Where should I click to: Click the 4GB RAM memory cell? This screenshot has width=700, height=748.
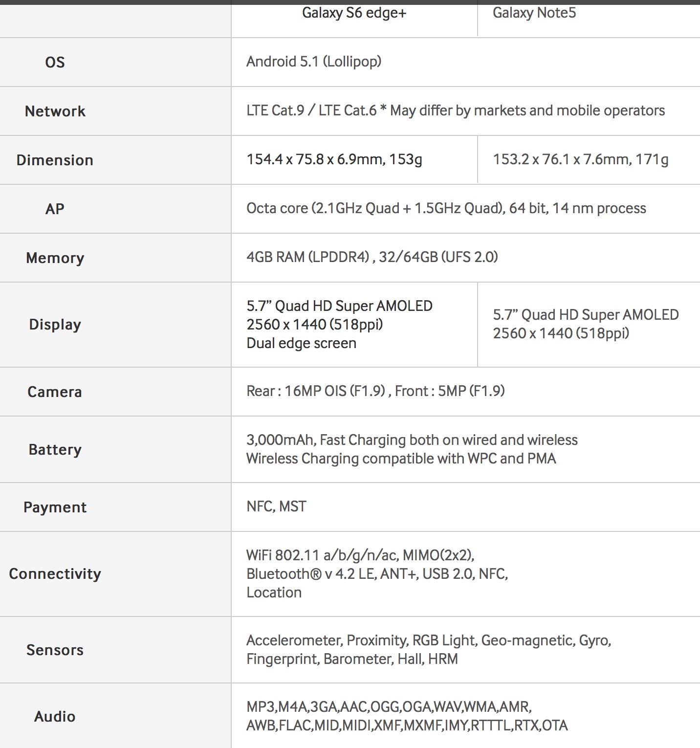pos(372,257)
